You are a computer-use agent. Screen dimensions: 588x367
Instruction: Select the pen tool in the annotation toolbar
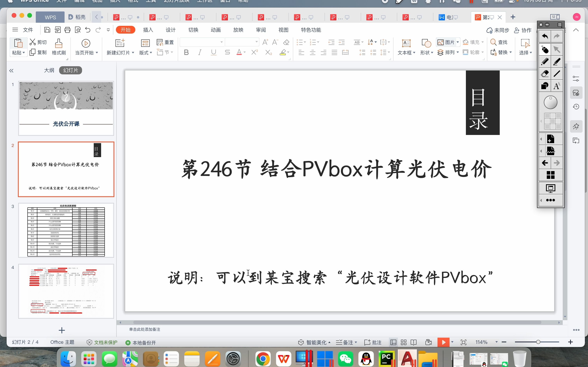[544, 61]
